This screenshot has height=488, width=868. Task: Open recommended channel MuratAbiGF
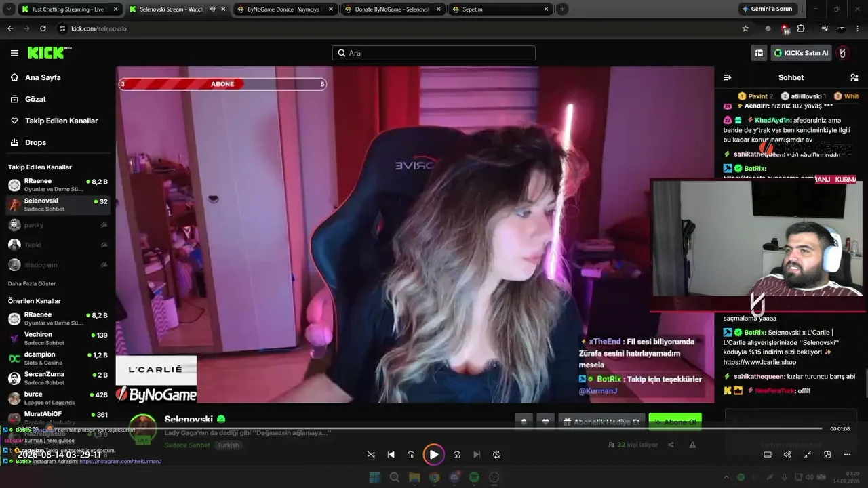[58, 418]
